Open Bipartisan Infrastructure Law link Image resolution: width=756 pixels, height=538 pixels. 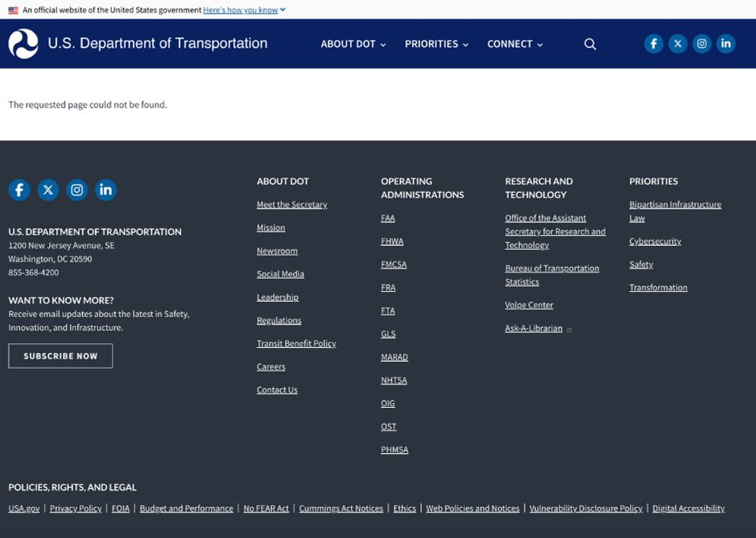coord(675,211)
